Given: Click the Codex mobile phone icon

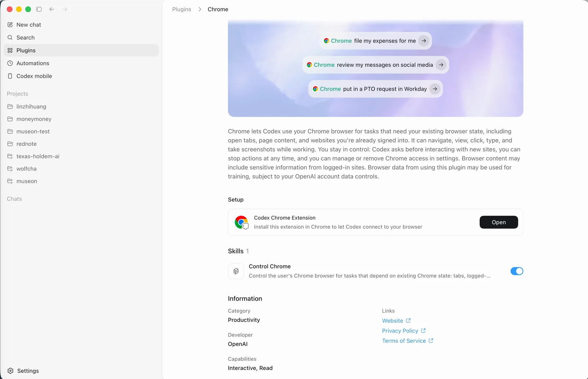Looking at the screenshot, I should pos(10,76).
